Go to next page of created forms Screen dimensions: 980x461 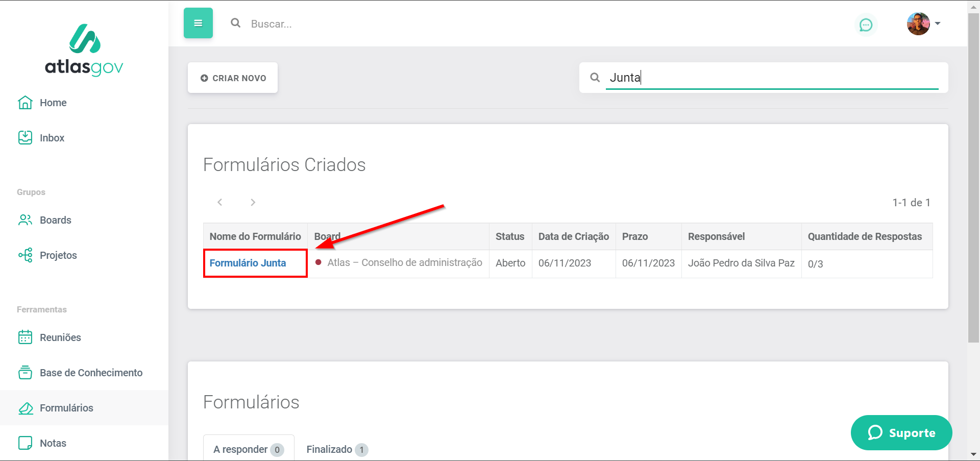[253, 203]
